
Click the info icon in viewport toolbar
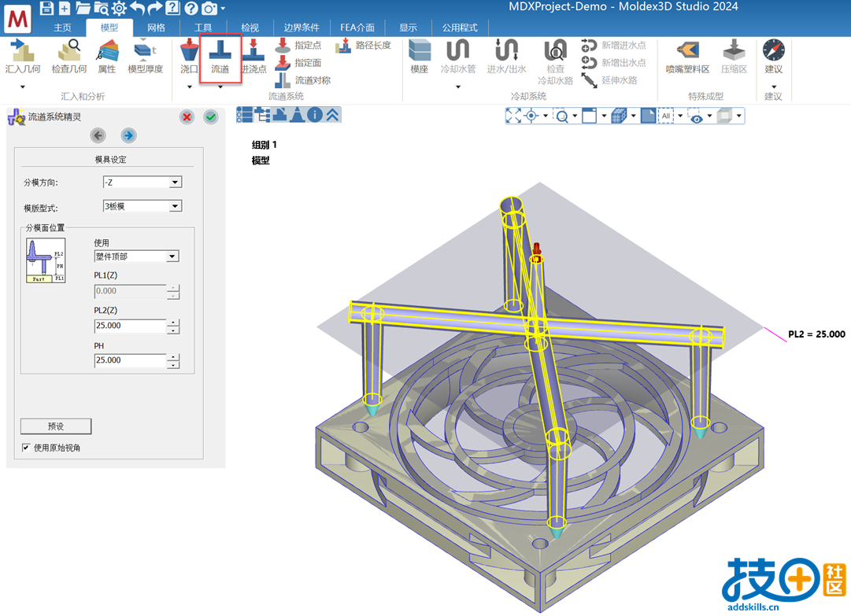pyautogui.click(x=315, y=115)
